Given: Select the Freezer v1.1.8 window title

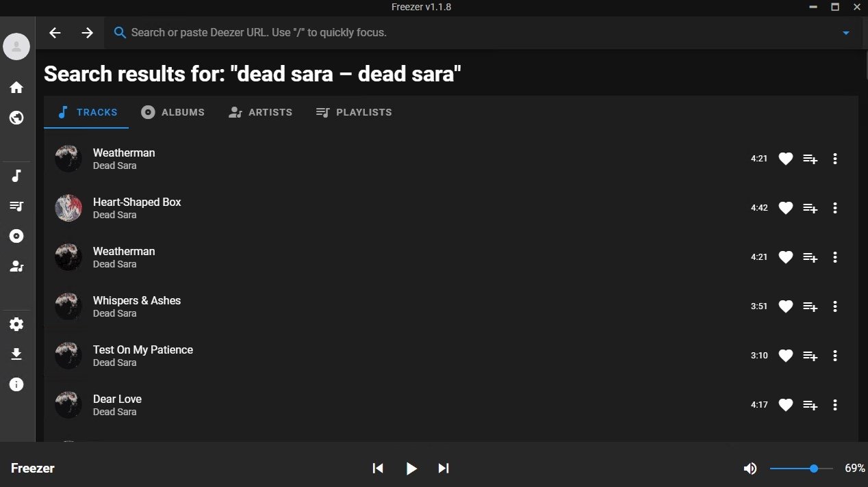Looking at the screenshot, I should 421,7.
